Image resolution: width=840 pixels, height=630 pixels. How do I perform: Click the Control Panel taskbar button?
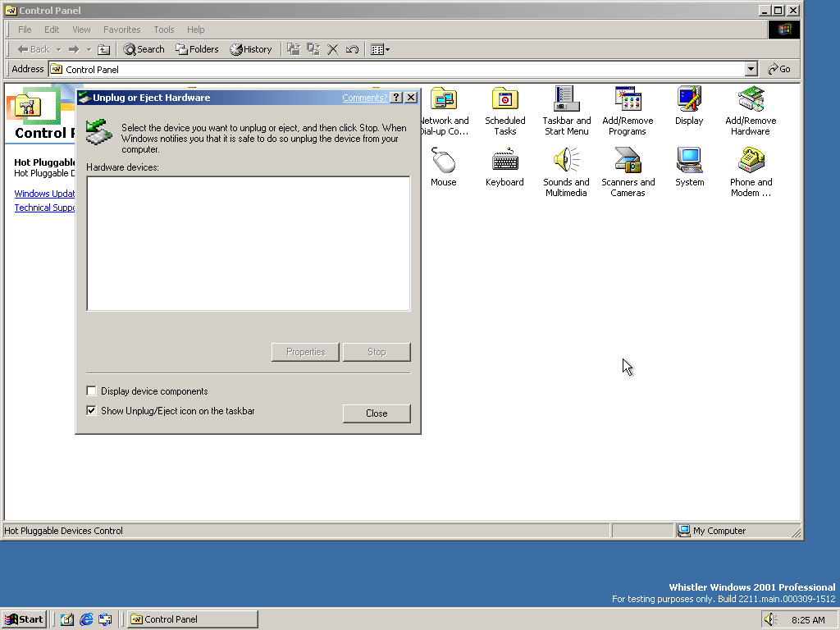tap(193, 619)
